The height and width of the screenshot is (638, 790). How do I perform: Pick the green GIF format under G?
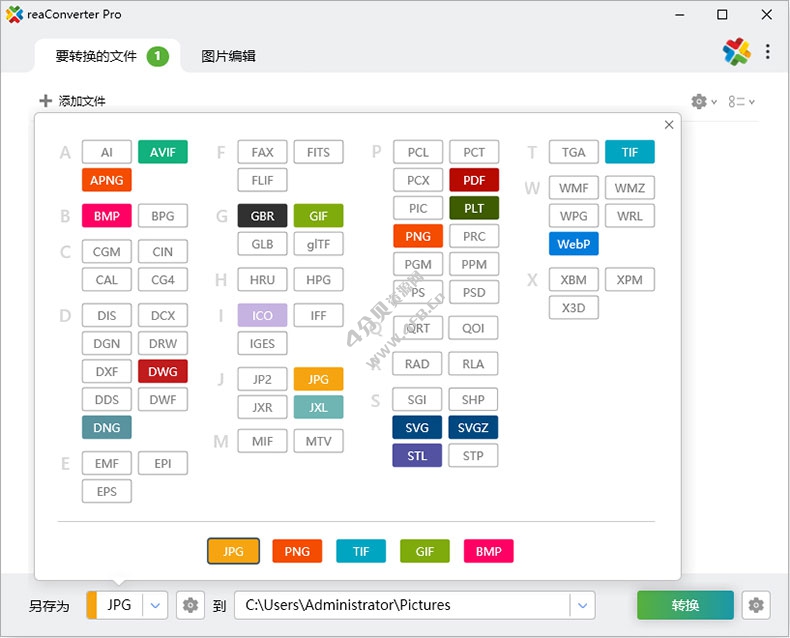point(318,216)
